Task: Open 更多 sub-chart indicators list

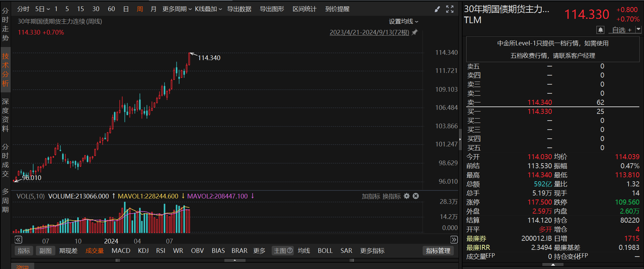Action: (x=259, y=251)
